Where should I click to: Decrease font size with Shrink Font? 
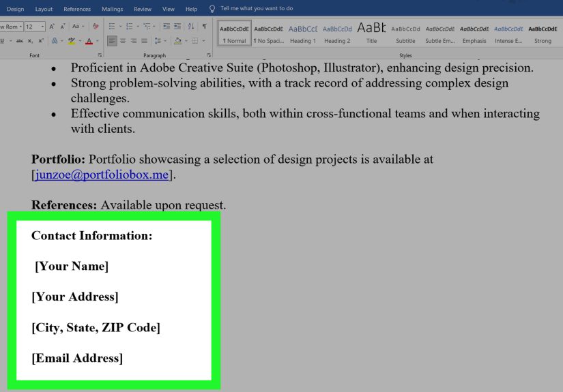point(63,27)
